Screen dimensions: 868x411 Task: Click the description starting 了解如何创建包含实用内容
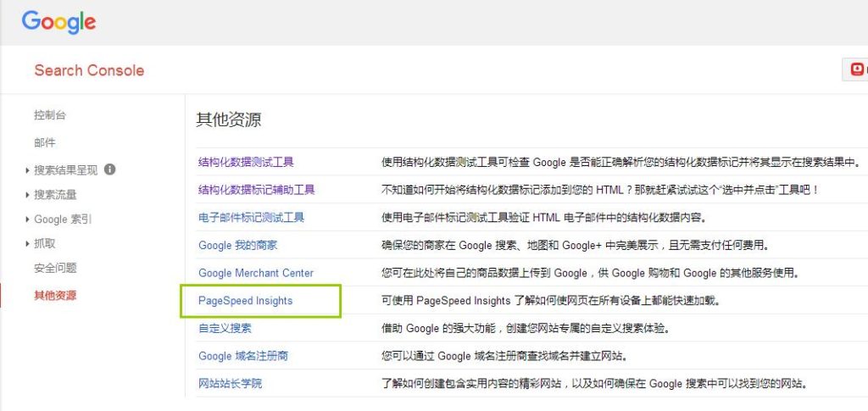(594, 383)
